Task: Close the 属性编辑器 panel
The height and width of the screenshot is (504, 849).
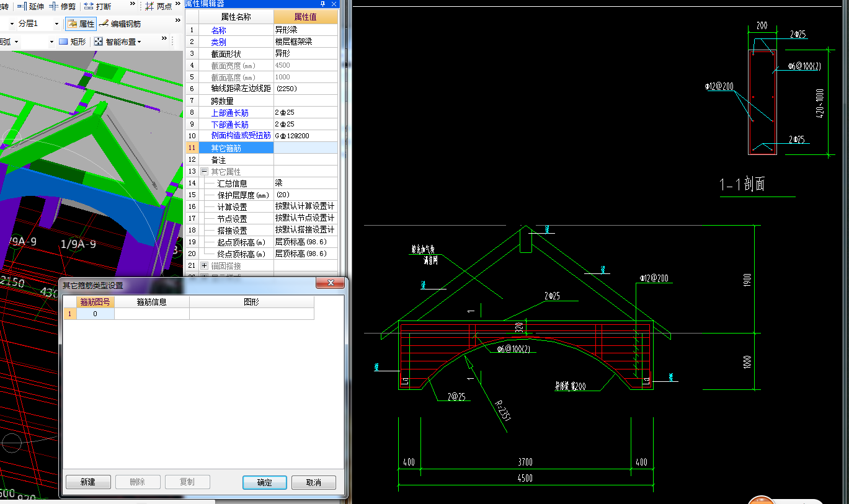Action: [x=334, y=4]
